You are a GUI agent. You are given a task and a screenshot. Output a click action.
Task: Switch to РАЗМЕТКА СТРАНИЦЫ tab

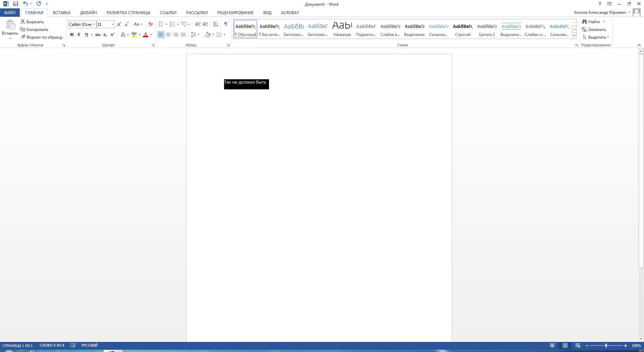(x=128, y=13)
